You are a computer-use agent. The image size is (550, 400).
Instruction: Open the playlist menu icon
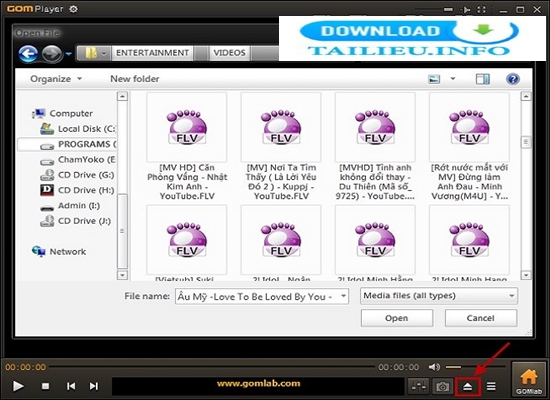(x=491, y=386)
